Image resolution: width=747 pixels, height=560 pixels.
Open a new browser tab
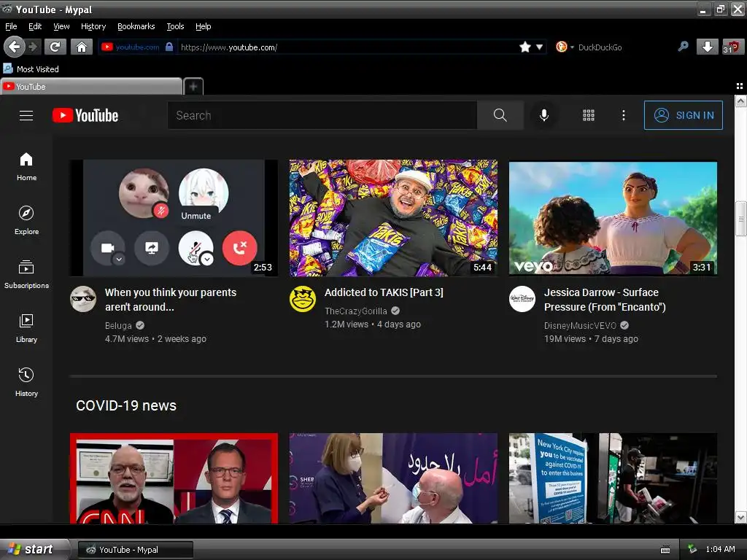[x=193, y=86]
